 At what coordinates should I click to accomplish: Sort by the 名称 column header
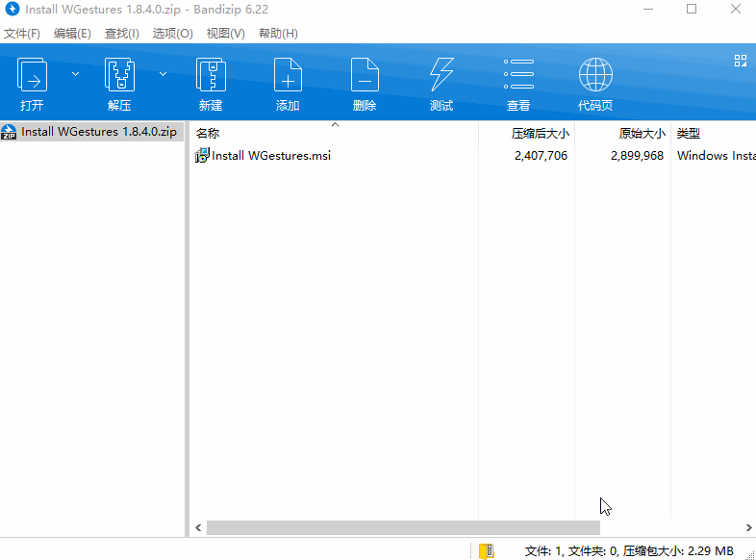pos(334,133)
